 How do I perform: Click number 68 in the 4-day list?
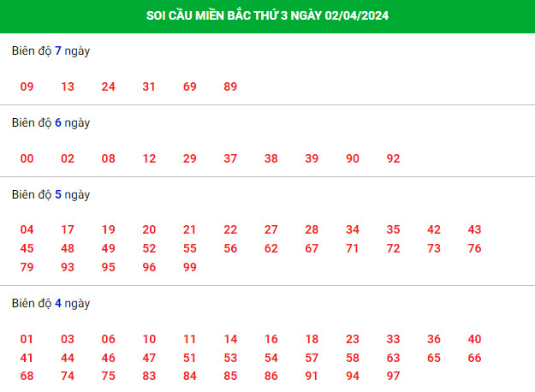point(27,376)
